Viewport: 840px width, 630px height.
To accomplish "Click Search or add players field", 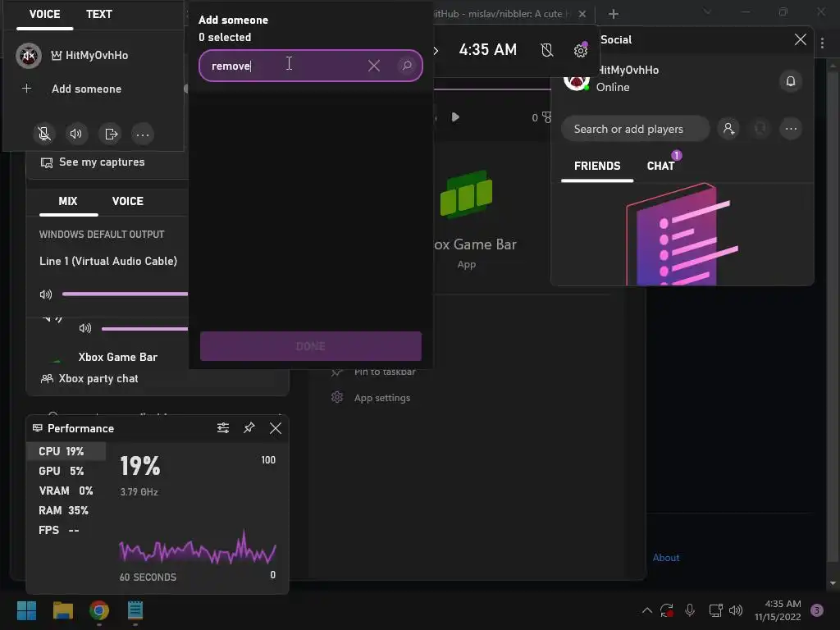I will point(636,129).
